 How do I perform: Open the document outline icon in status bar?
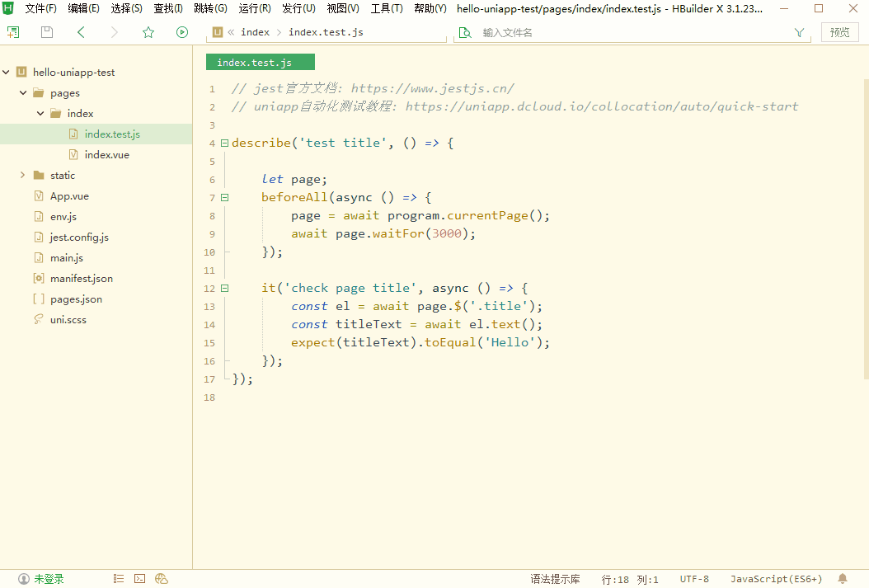(119, 579)
